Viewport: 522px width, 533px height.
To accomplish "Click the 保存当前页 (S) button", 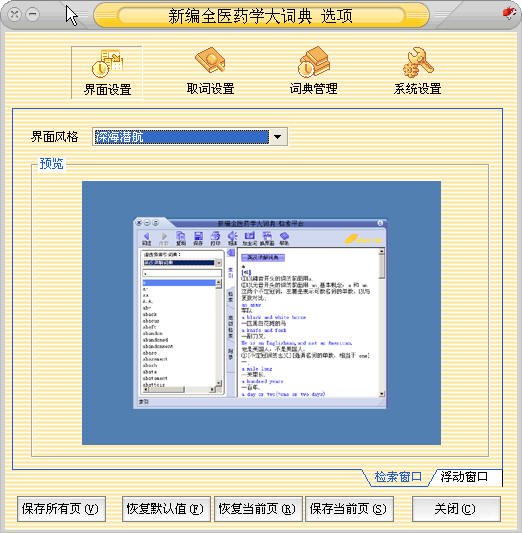I will pyautogui.click(x=349, y=509).
